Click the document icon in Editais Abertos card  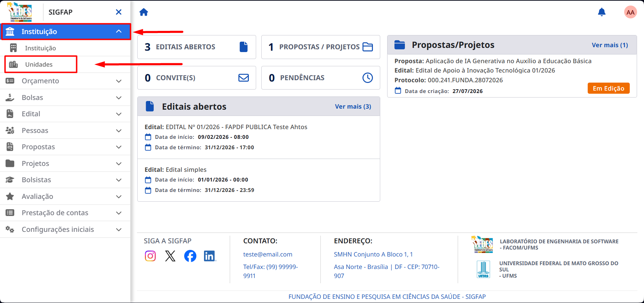click(244, 47)
